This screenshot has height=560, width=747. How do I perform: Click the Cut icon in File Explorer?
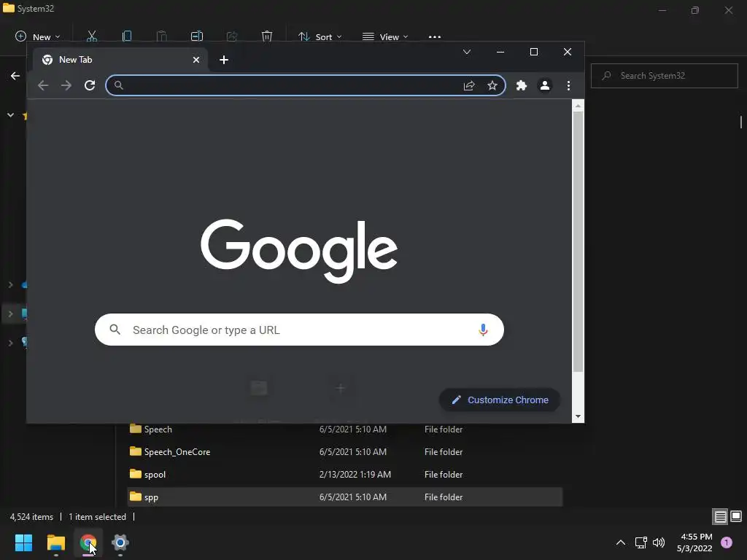point(91,36)
